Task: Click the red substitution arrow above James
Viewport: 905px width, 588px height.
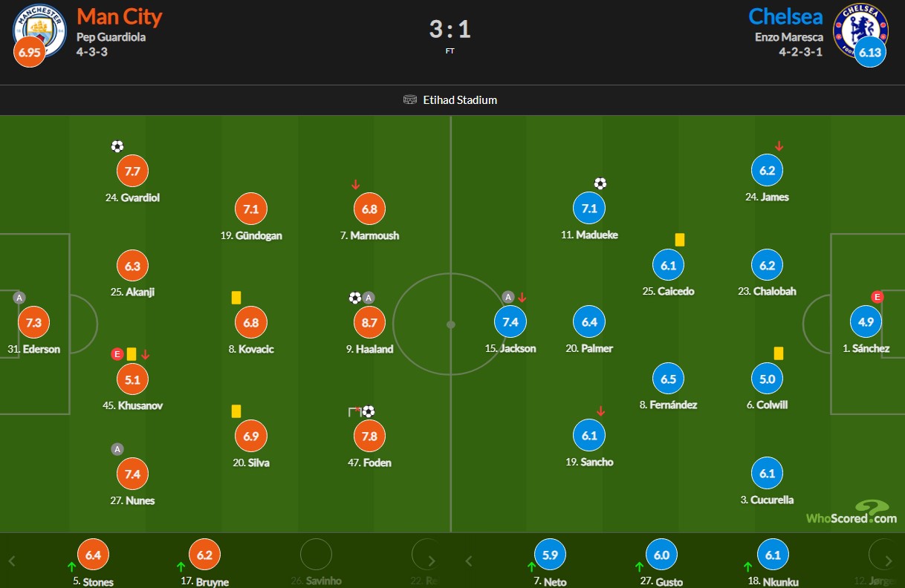Action: tap(779, 146)
